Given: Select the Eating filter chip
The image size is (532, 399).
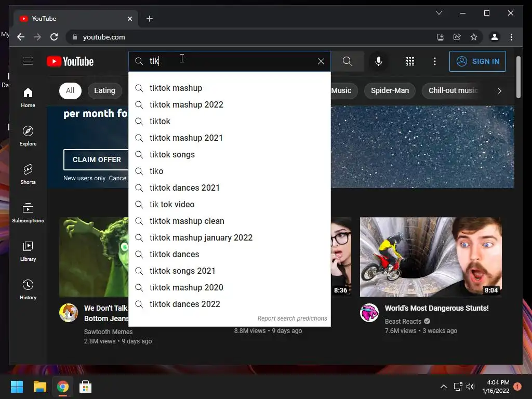Looking at the screenshot, I should coord(104,90).
